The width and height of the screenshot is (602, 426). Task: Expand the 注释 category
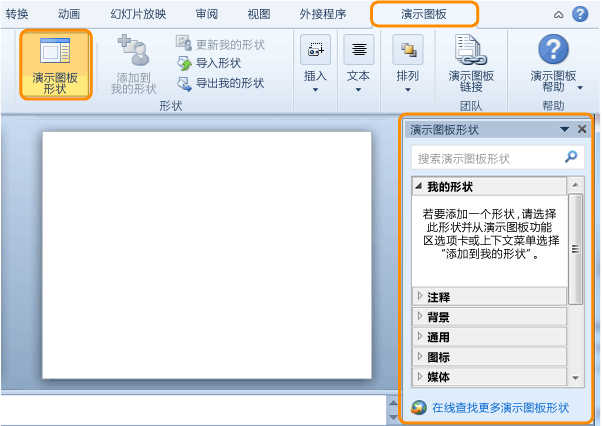[x=489, y=297]
